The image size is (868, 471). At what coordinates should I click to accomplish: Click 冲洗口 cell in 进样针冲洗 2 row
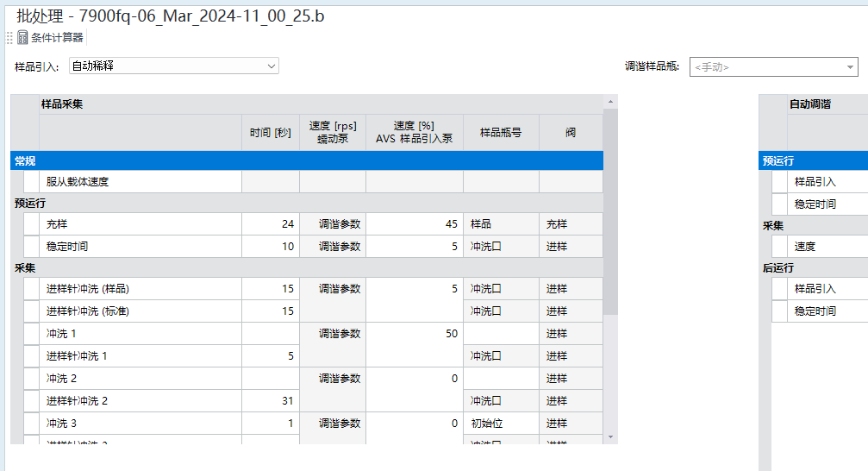[501, 400]
